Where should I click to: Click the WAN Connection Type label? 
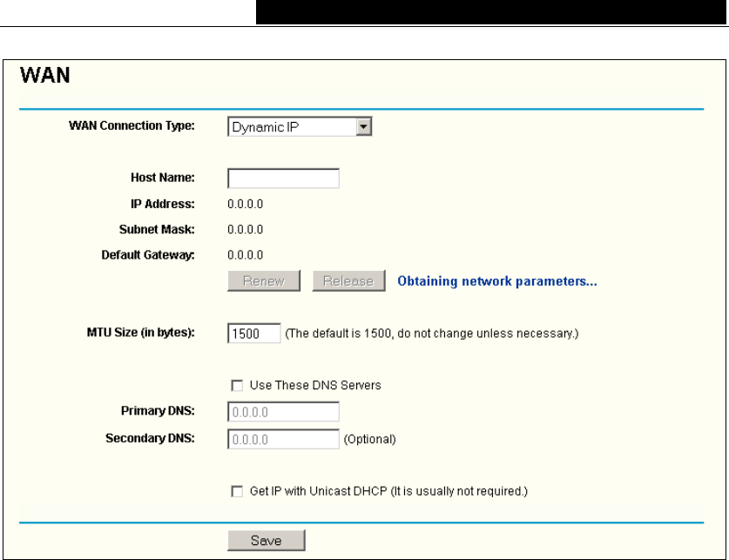[132, 126]
